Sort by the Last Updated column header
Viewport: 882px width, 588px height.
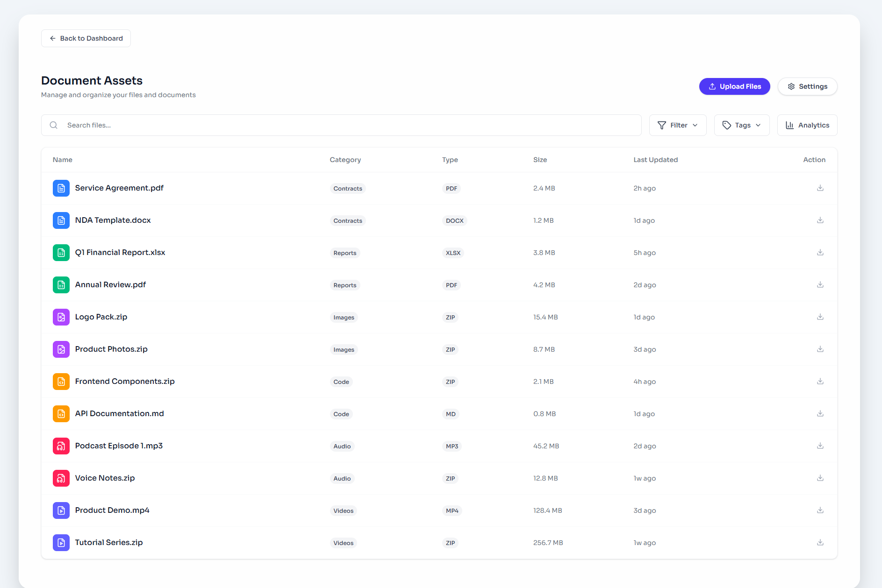pyautogui.click(x=655, y=160)
